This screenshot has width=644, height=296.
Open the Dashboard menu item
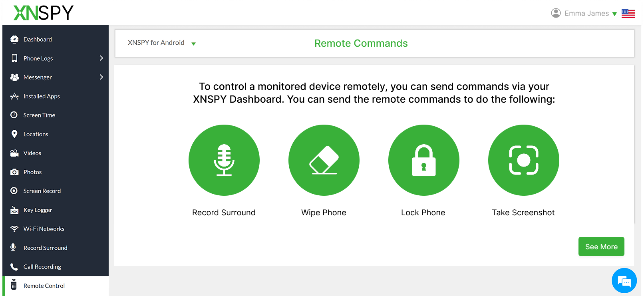pos(56,39)
